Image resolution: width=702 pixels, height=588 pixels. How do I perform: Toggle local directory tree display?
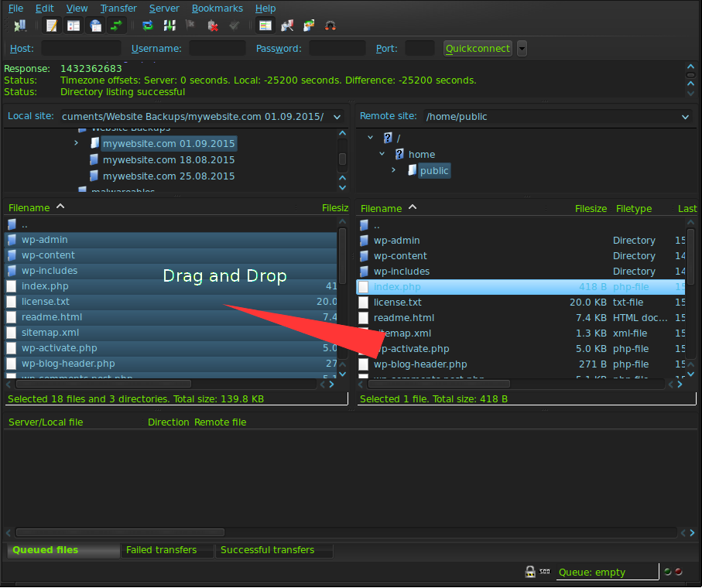click(x=74, y=26)
